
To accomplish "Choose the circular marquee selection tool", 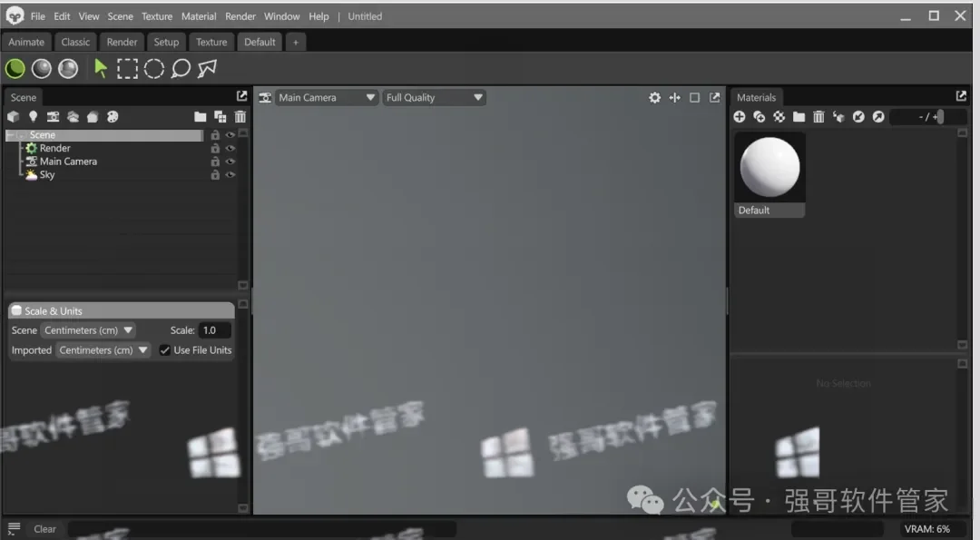I will 153,69.
